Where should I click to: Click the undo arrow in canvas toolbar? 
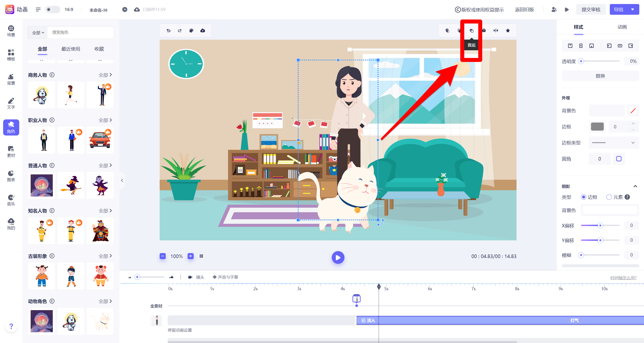pos(169,30)
